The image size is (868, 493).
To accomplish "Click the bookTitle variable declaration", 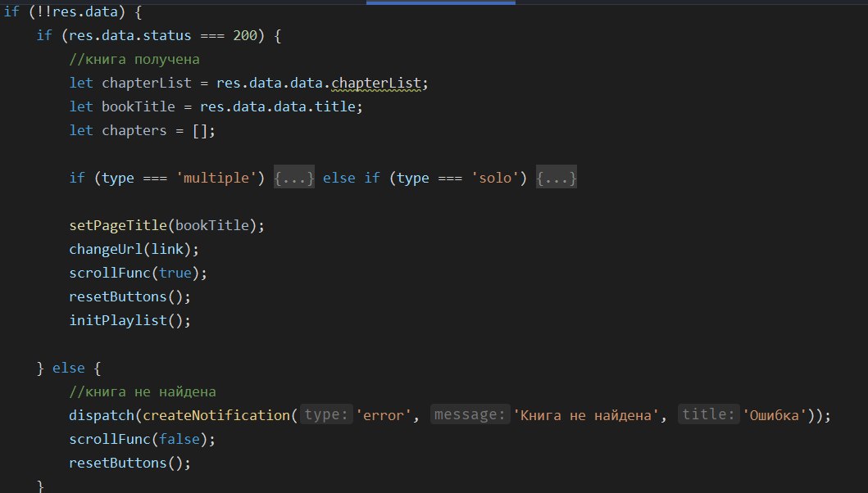I will [x=139, y=106].
